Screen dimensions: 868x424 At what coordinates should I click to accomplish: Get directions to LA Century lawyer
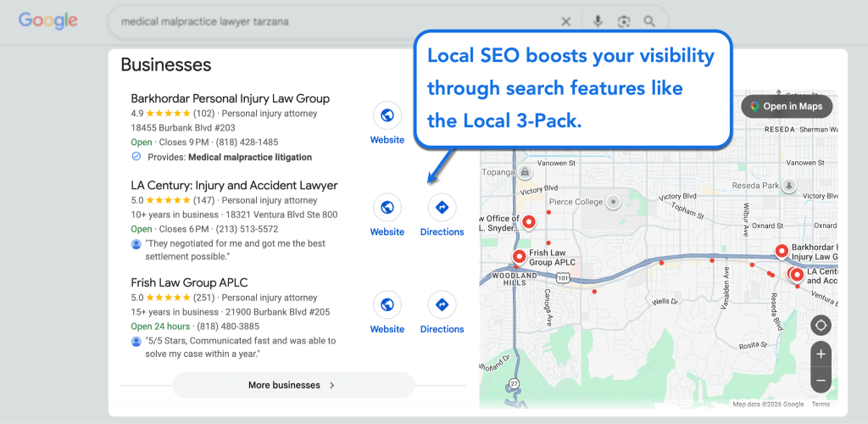click(x=442, y=215)
